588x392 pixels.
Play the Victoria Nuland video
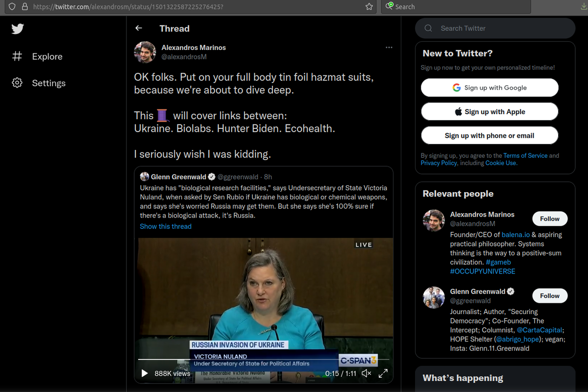pos(145,373)
